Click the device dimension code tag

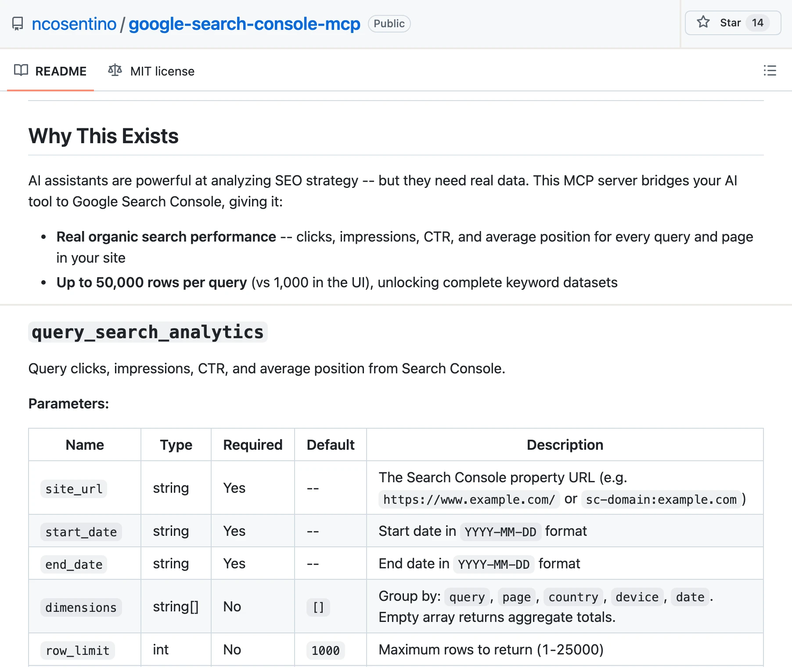click(637, 597)
